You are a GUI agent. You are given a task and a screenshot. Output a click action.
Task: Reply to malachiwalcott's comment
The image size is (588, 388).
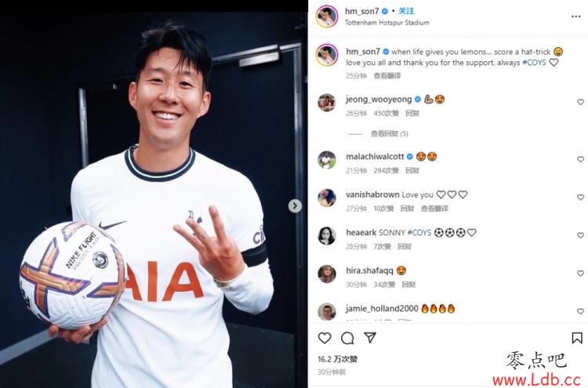point(412,171)
